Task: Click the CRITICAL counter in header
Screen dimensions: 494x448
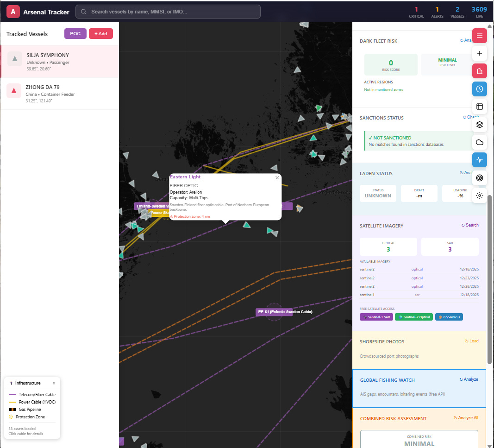Action: click(416, 13)
